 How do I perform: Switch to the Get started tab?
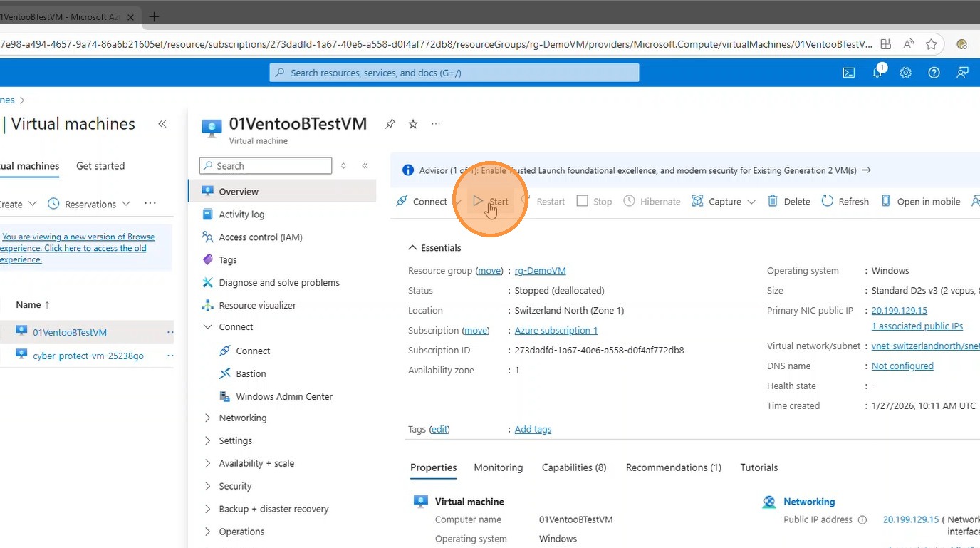100,166
